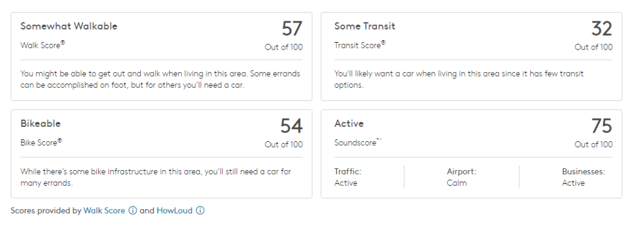This screenshot has width=644, height=226.
Task: Click the Soundscore value 75
Action: 602,126
